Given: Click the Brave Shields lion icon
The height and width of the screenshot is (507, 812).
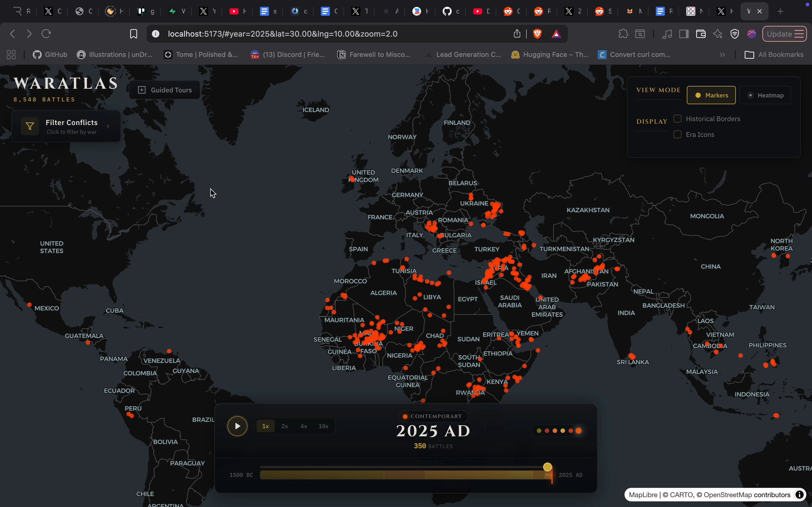Looking at the screenshot, I should [x=538, y=34].
